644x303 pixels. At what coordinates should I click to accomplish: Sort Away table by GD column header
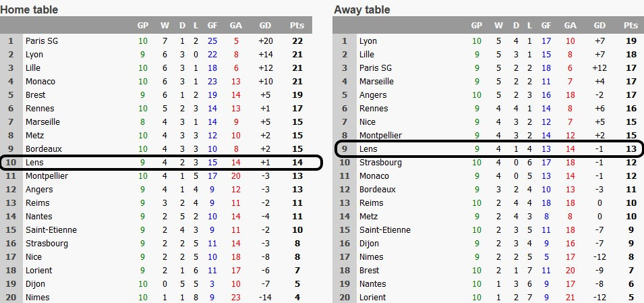(x=599, y=26)
